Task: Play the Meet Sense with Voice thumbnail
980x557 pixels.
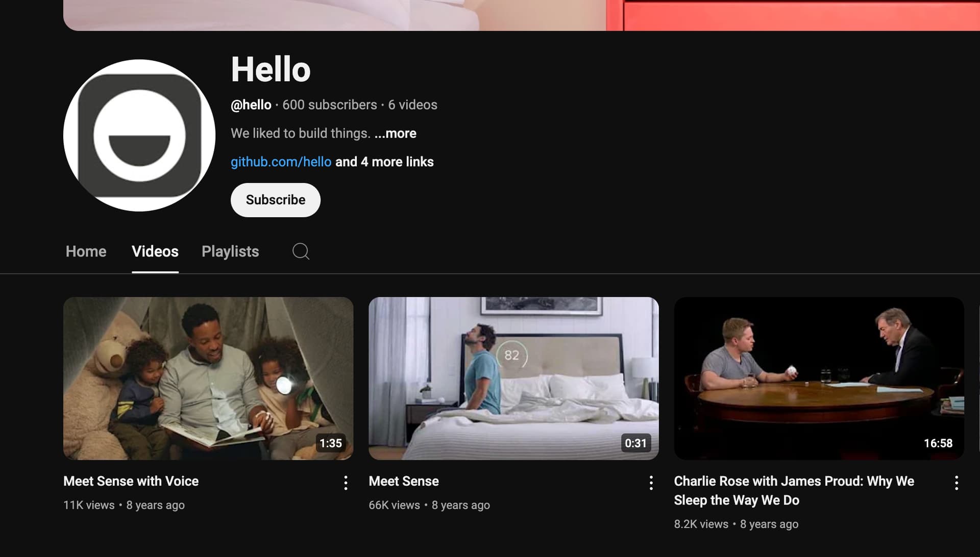Action: [x=208, y=378]
